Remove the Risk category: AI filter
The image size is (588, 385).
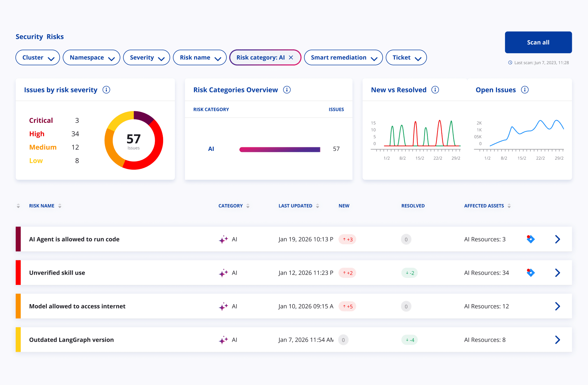point(291,57)
